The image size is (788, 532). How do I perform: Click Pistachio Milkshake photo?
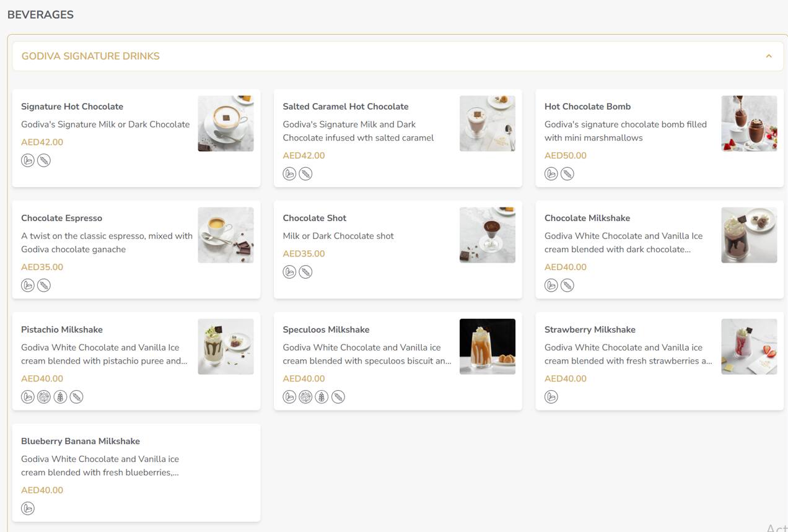pyautogui.click(x=225, y=346)
